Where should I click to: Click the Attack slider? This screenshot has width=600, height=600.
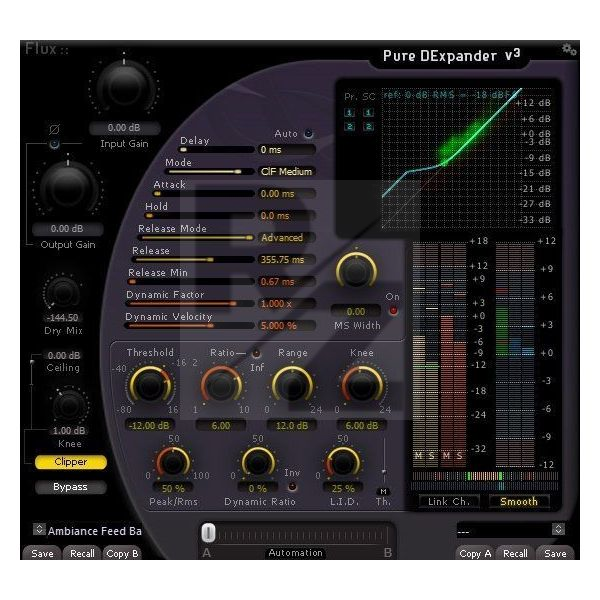pos(203,194)
